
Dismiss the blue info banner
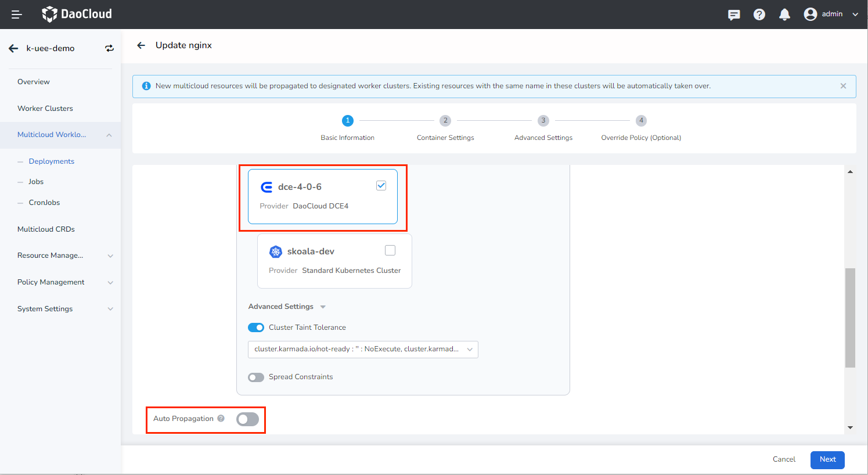(843, 86)
